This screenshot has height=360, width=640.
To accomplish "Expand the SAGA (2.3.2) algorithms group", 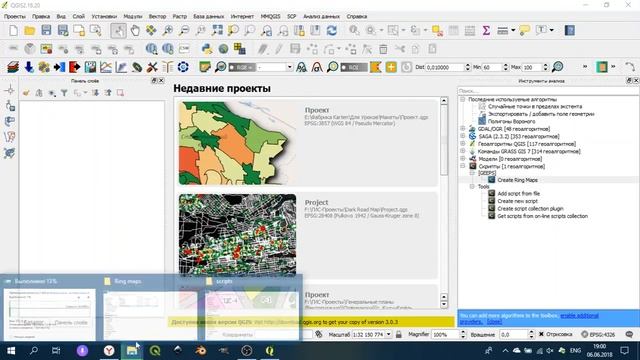I will [x=462, y=136].
